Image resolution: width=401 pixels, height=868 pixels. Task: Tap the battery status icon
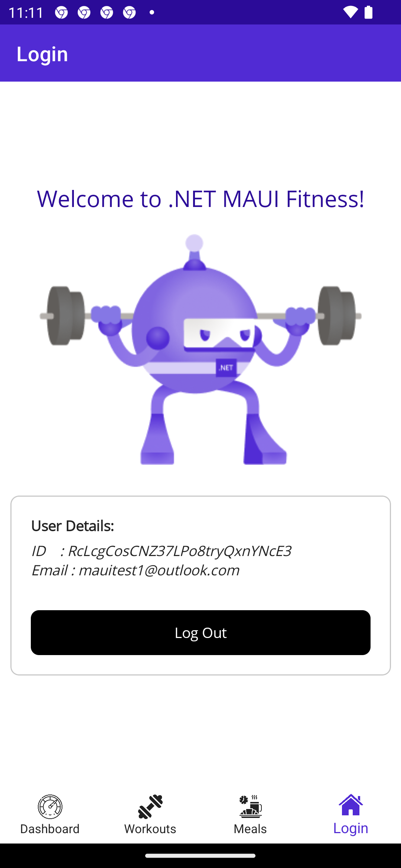tap(368, 12)
